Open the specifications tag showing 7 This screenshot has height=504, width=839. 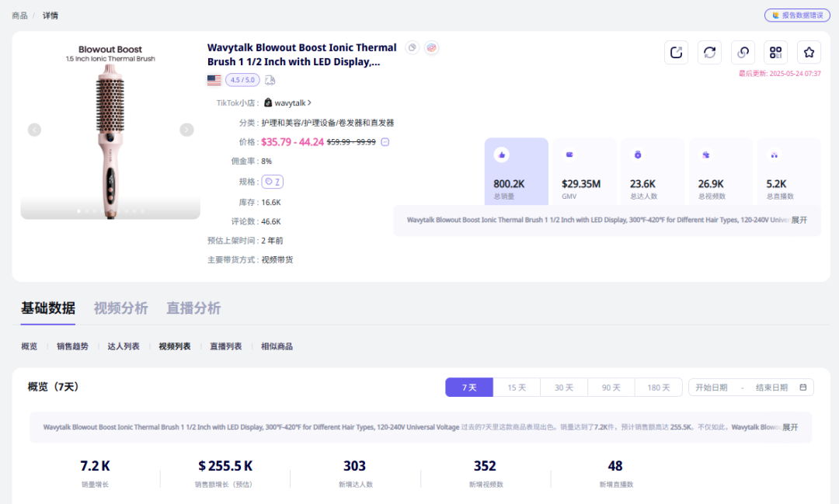[x=273, y=182]
